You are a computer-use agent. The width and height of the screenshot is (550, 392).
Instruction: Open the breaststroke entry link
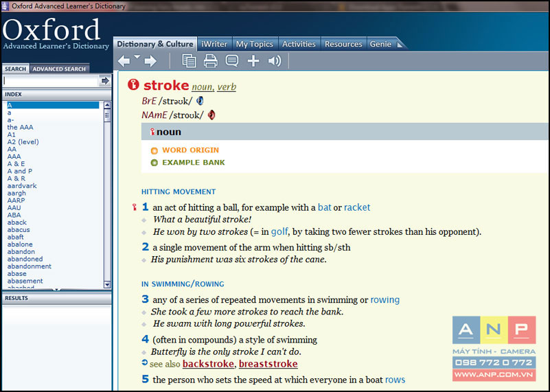[x=268, y=364]
